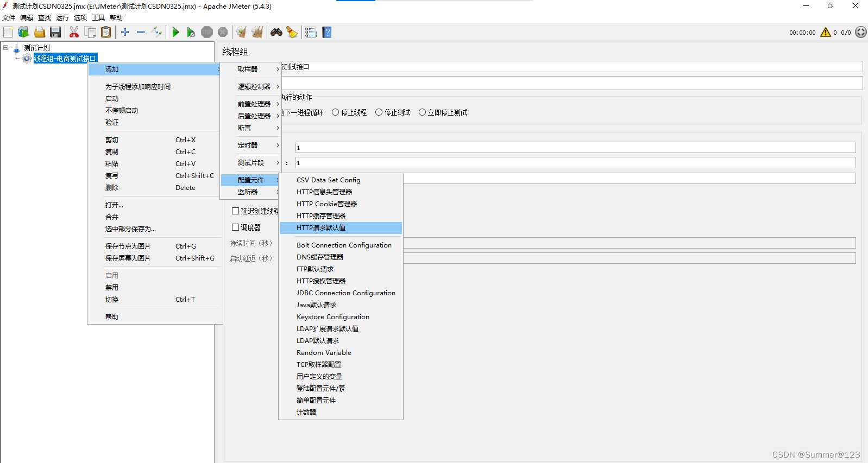This screenshot has width=868, height=463.
Task: Click the remote engine status icon at top right
Action: click(861, 32)
